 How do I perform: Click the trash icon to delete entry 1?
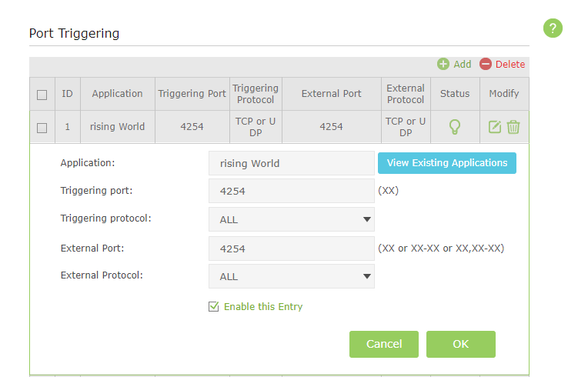click(x=513, y=127)
